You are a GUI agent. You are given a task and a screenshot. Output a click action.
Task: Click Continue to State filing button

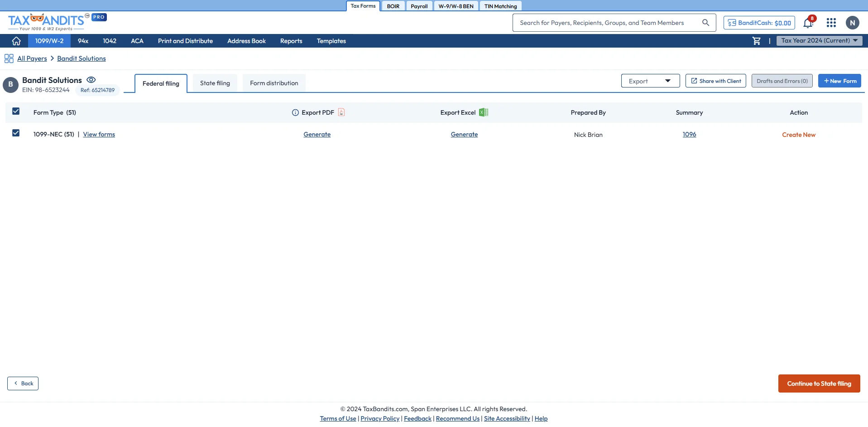[819, 383]
